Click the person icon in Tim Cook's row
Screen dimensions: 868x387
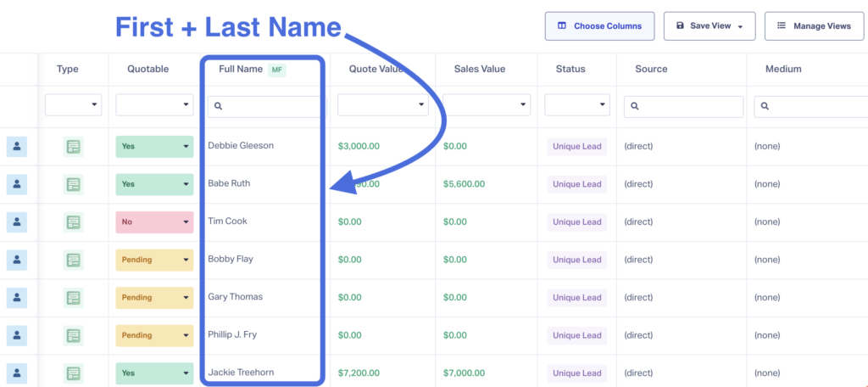(17, 222)
